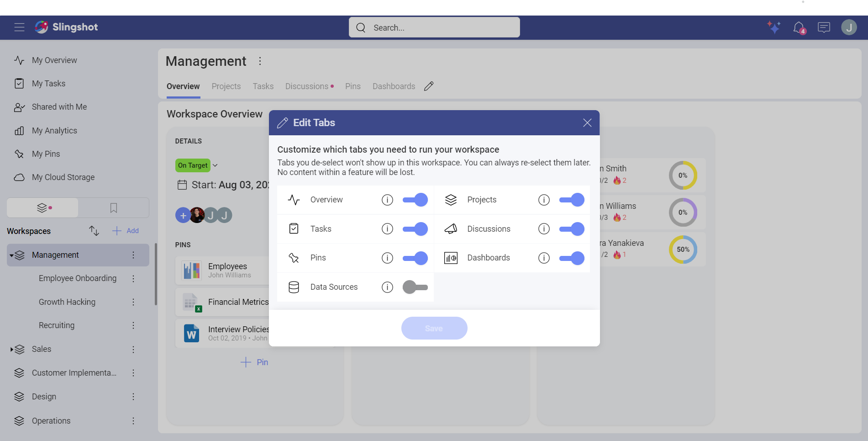The height and width of the screenshot is (441, 868).
Task: Show info for the Pins tab
Action: pos(387,258)
